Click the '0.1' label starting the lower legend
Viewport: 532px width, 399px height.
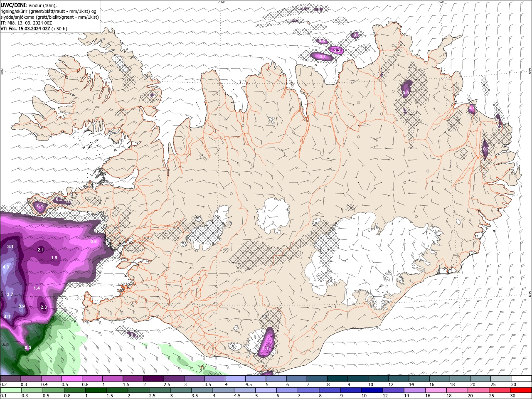3,396
